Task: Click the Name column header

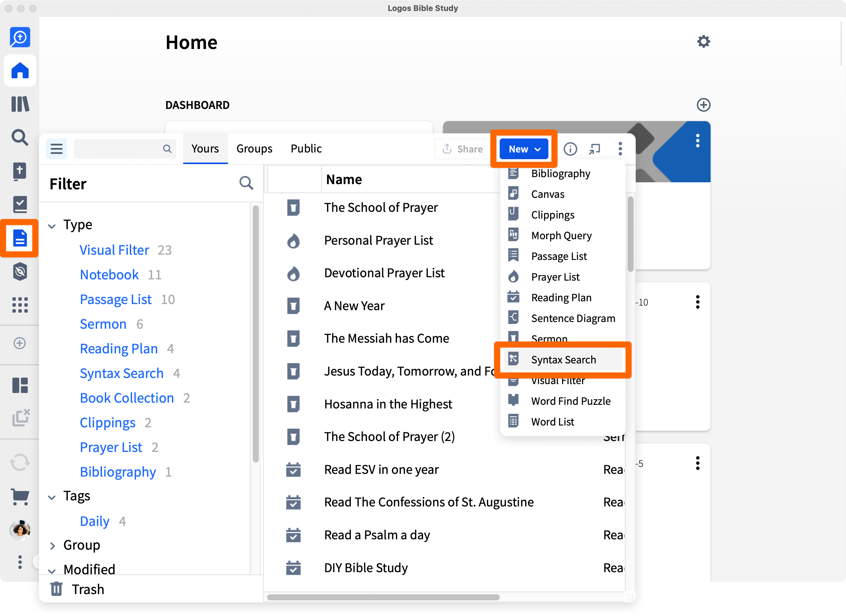Action: tap(344, 180)
